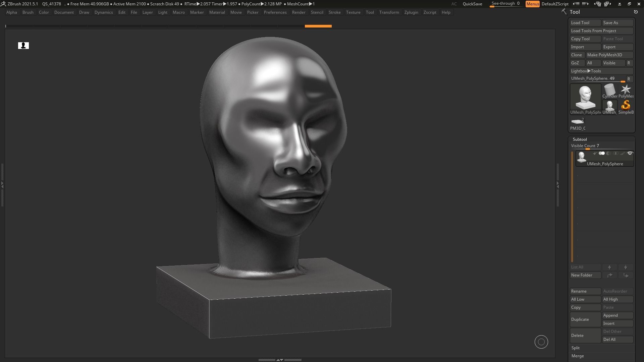Click left tray divider expander
This screenshot has width=644, height=362.
coord(2,184)
